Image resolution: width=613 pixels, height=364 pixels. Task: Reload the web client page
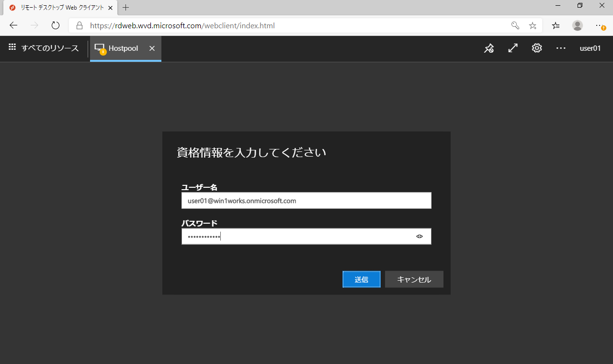(x=56, y=25)
